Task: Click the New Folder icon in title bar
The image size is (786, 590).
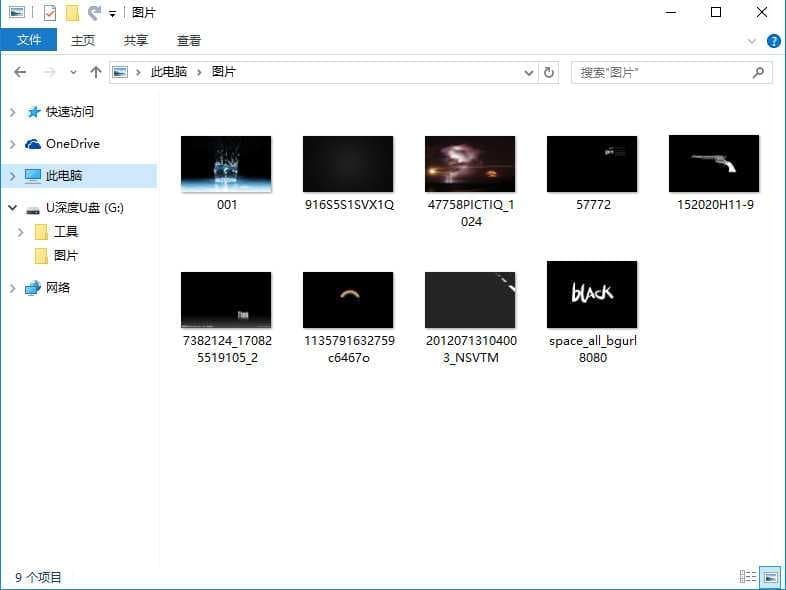Action: tap(72, 13)
